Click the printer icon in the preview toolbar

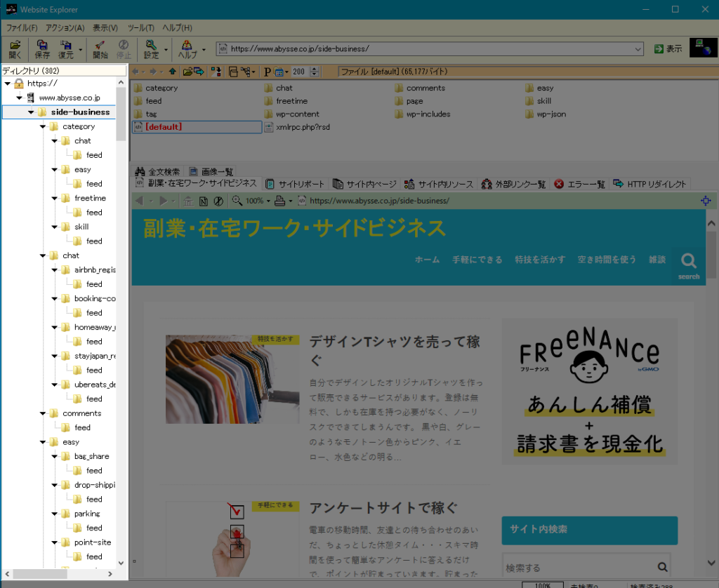pos(280,201)
